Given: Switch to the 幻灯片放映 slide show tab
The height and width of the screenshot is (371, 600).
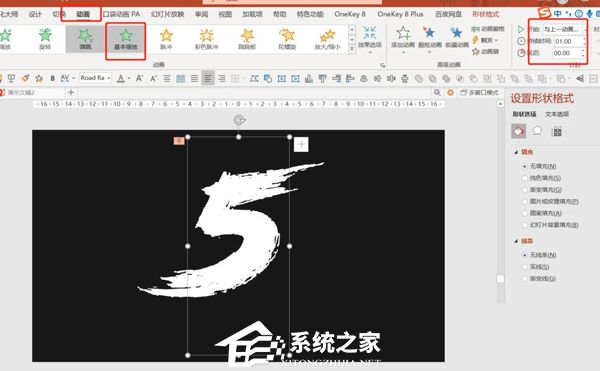Looking at the screenshot, I should tap(167, 14).
